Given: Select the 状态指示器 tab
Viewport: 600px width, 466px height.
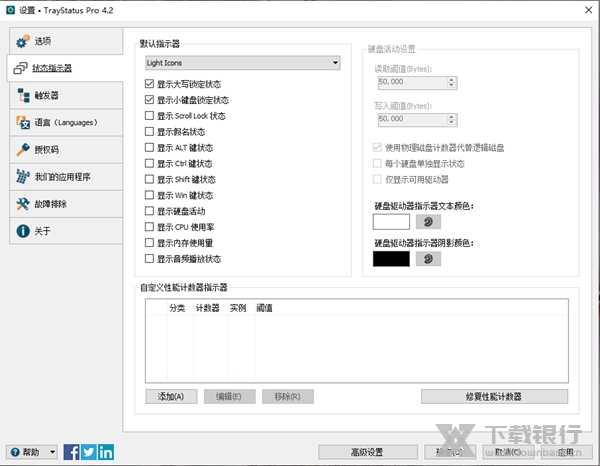Looking at the screenshot, I should click(65, 68).
